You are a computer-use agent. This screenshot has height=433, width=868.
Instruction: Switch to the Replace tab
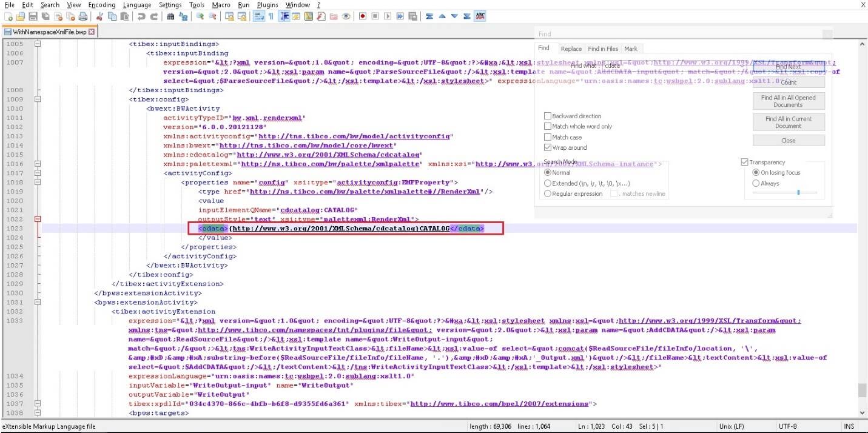point(571,49)
